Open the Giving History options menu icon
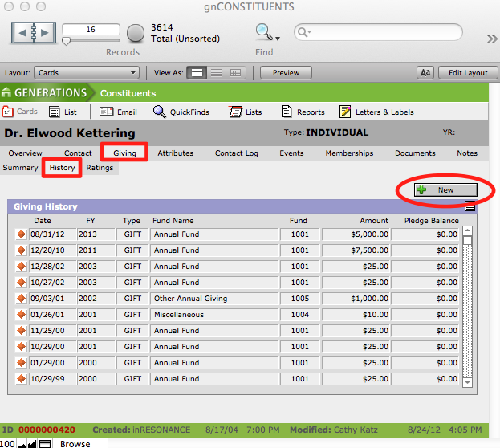500x448 pixels. tap(470, 207)
